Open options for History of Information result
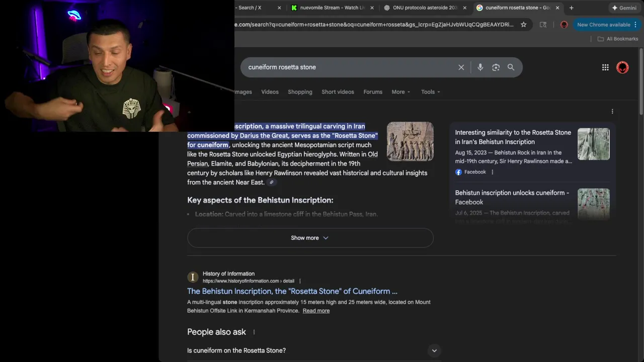Viewport: 644px width, 362px height. pos(300,281)
